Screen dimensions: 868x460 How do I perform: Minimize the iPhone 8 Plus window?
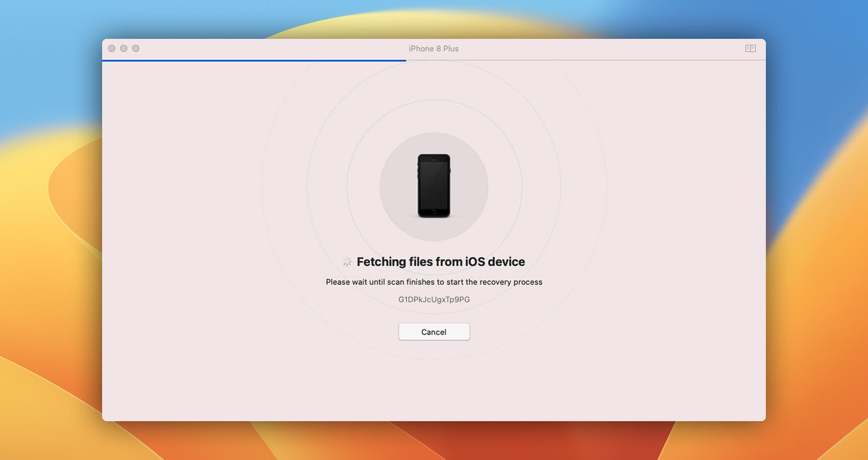coord(124,49)
